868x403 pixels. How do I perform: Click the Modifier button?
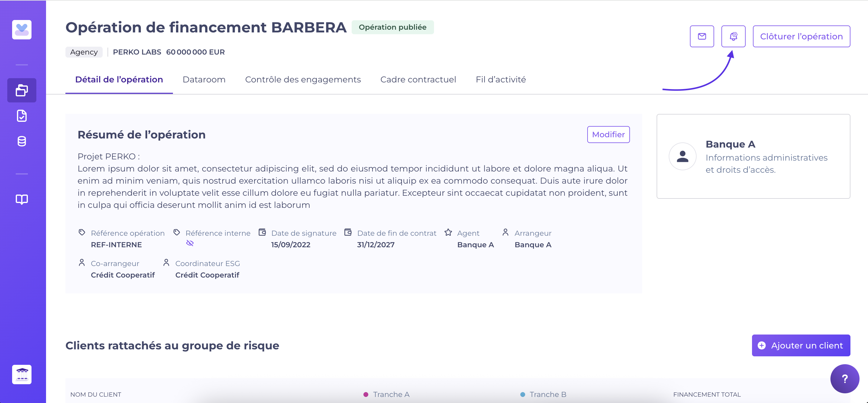pyautogui.click(x=608, y=135)
